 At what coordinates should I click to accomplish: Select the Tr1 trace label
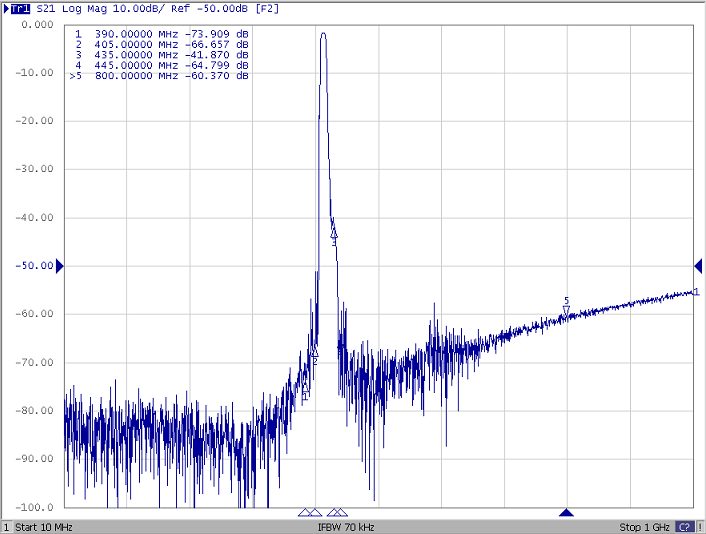[x=20, y=8]
